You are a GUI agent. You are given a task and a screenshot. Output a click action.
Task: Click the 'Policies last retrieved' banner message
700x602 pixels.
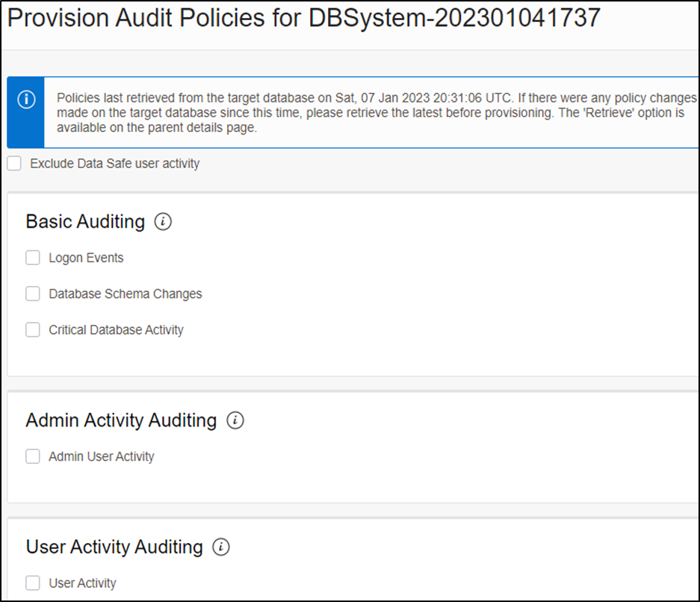click(377, 113)
